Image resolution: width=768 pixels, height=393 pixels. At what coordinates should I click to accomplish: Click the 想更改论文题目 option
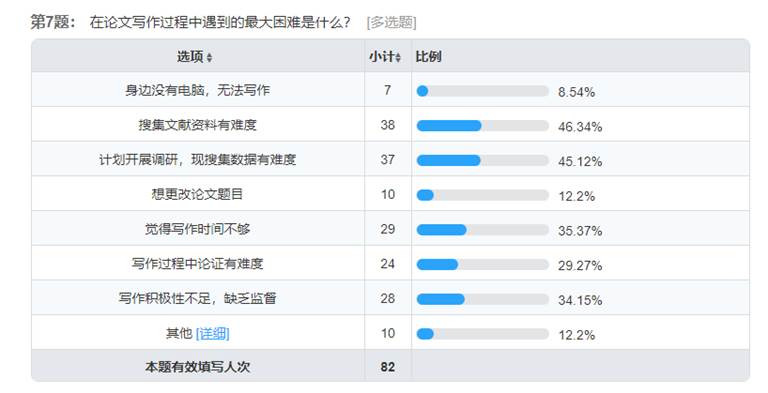(x=197, y=194)
